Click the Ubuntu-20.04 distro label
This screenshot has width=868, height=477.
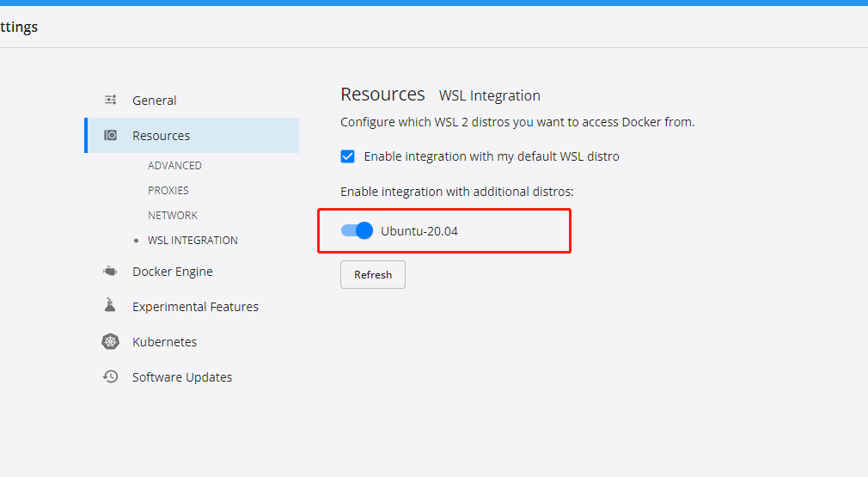click(x=419, y=230)
